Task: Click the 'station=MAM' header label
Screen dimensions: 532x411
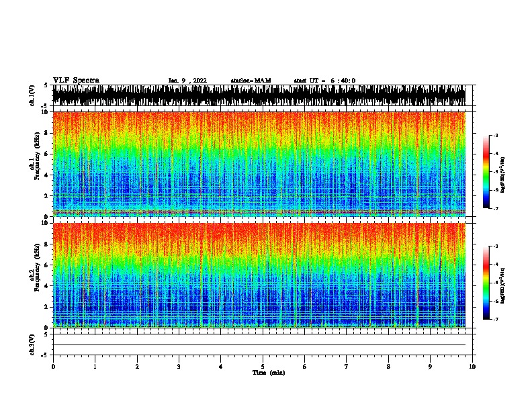Action: click(251, 81)
